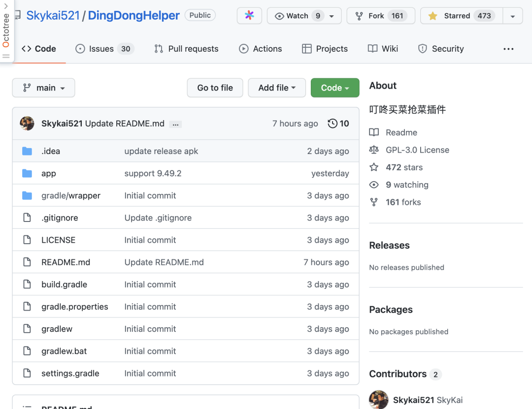Click Skykai521 avatar under Contributors

(379, 400)
